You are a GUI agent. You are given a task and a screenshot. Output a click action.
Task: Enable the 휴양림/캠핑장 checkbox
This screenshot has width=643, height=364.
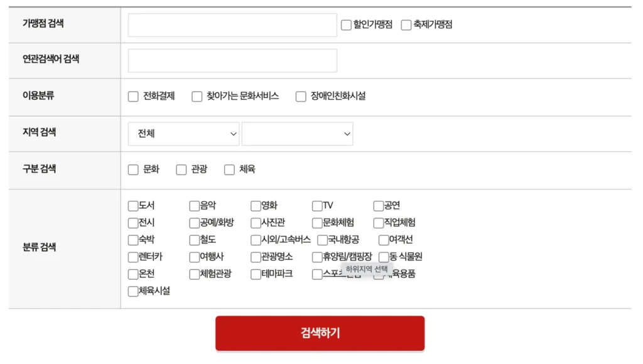(x=317, y=257)
